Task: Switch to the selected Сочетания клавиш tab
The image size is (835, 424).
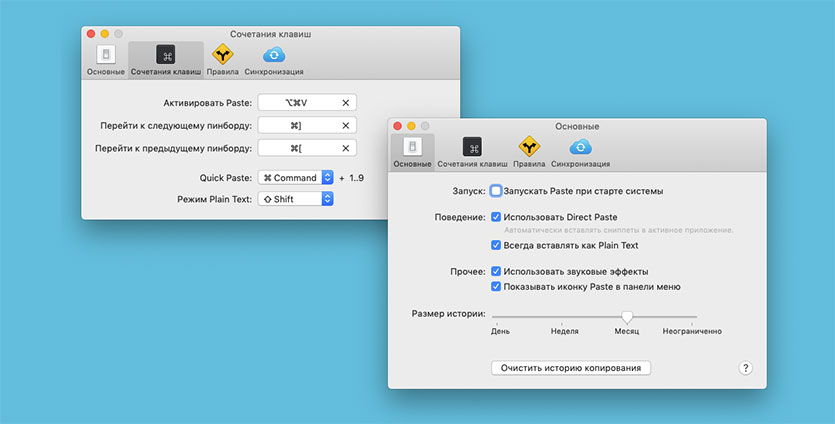Action: [165, 60]
